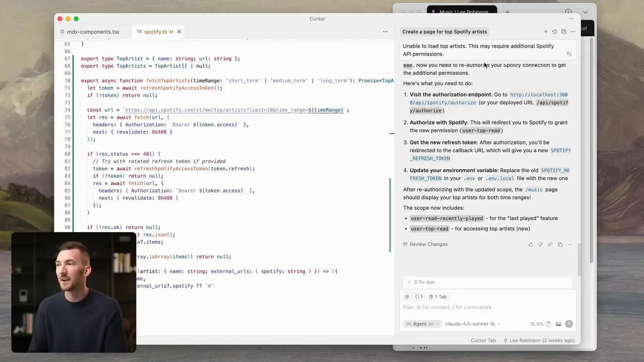Click 'fetchTopArtists' function name in code
This screenshot has width=644, height=362.
point(169,80)
